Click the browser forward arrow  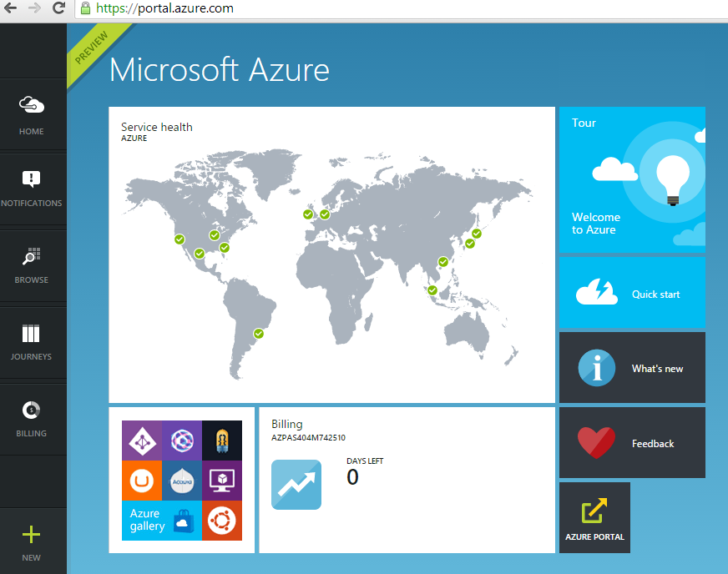coord(34,8)
